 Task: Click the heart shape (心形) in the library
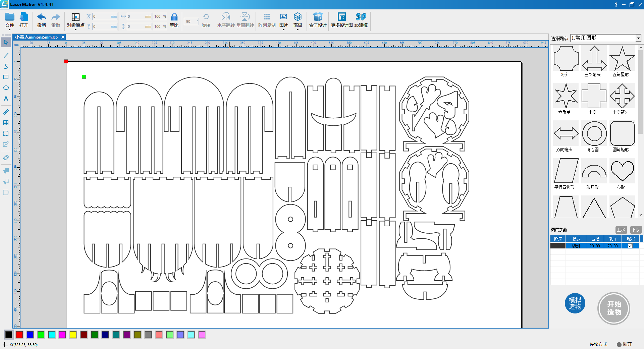pyautogui.click(x=622, y=171)
